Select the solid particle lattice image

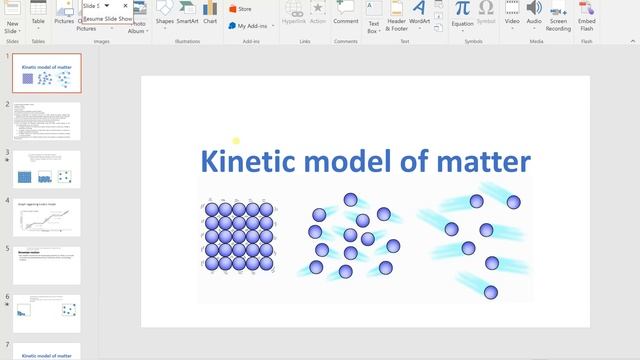pos(239,236)
